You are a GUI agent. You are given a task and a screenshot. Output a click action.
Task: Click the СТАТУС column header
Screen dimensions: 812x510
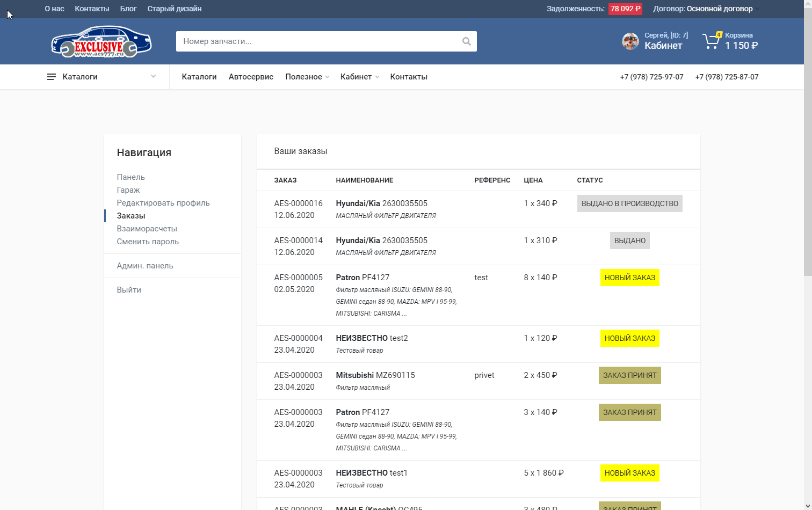point(590,180)
